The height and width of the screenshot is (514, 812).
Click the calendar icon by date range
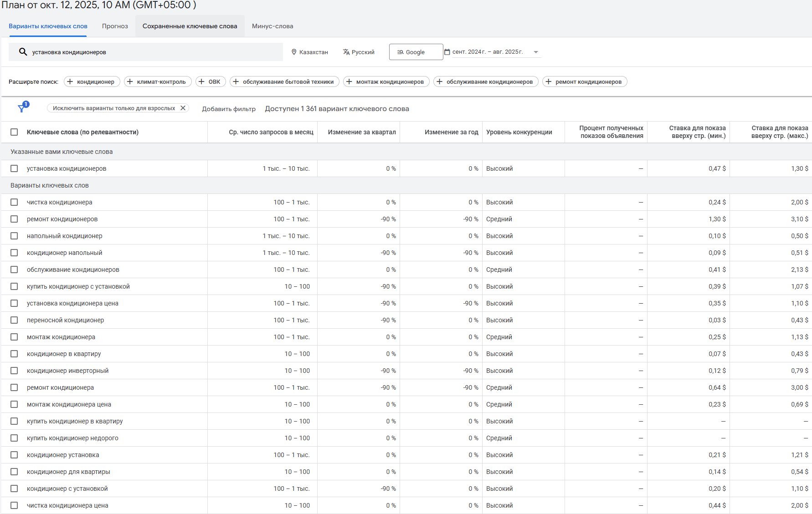(x=447, y=52)
